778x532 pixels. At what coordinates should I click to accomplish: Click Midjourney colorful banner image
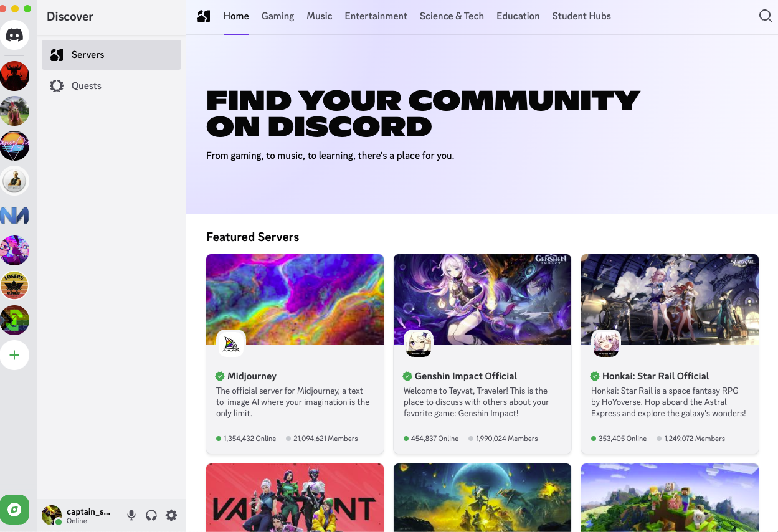295,300
